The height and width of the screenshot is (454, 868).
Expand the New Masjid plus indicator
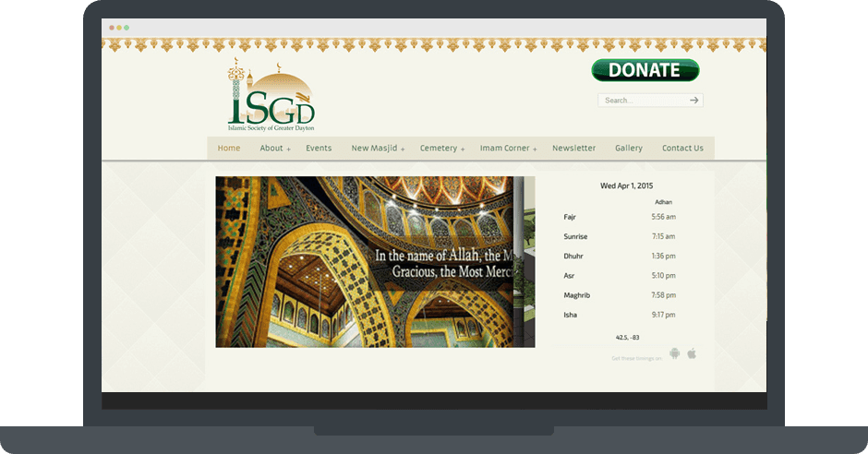click(403, 149)
